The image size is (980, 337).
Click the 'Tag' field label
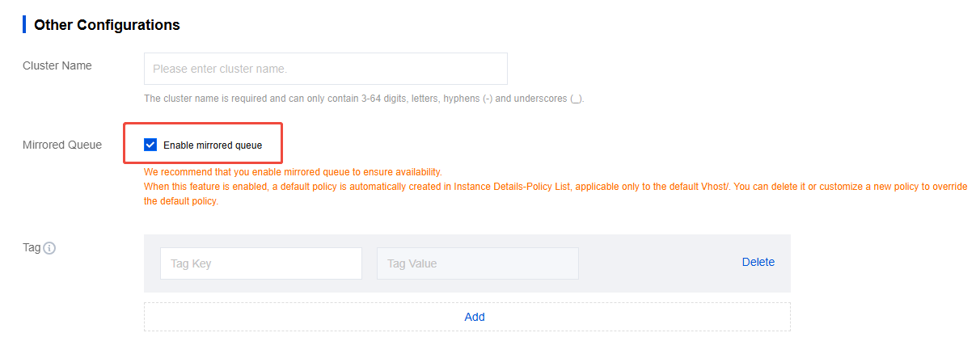click(32, 248)
